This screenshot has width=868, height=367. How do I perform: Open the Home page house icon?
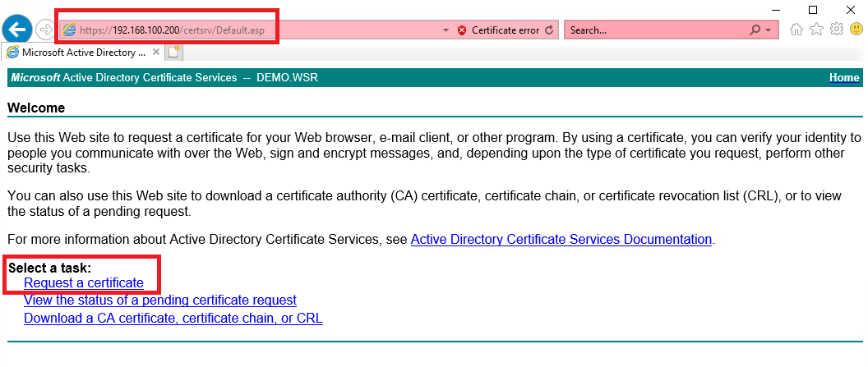[796, 30]
